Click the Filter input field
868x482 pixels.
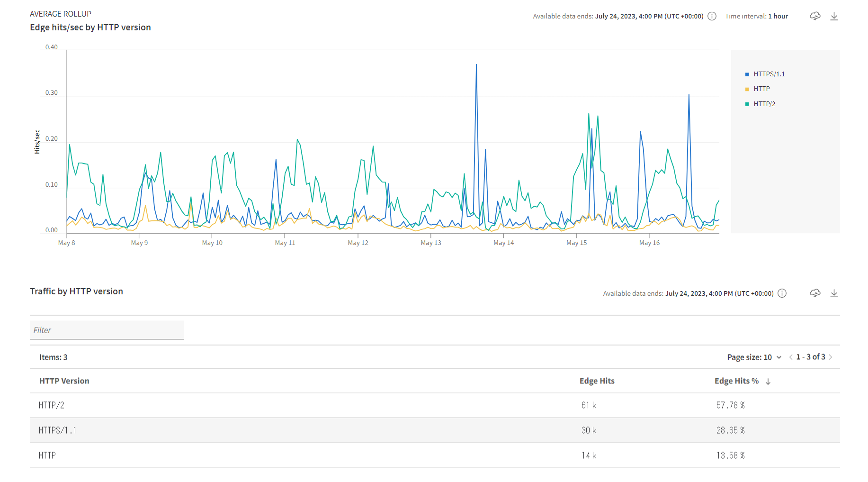(107, 330)
